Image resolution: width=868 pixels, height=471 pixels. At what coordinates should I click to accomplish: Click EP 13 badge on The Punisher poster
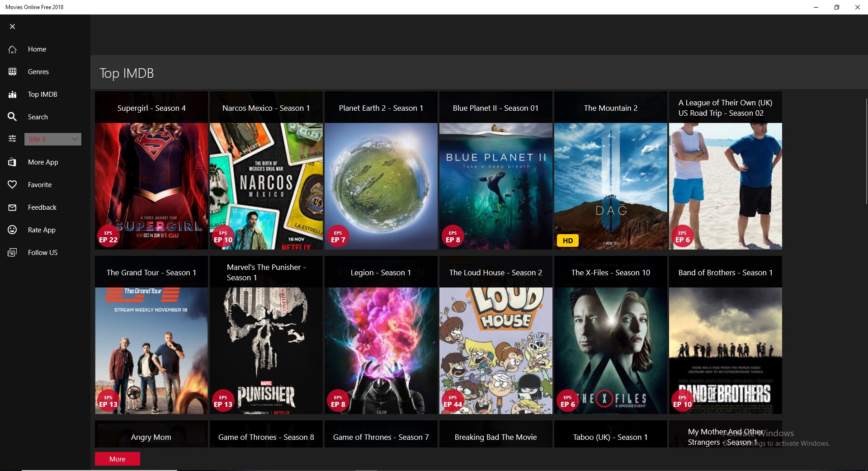223,401
